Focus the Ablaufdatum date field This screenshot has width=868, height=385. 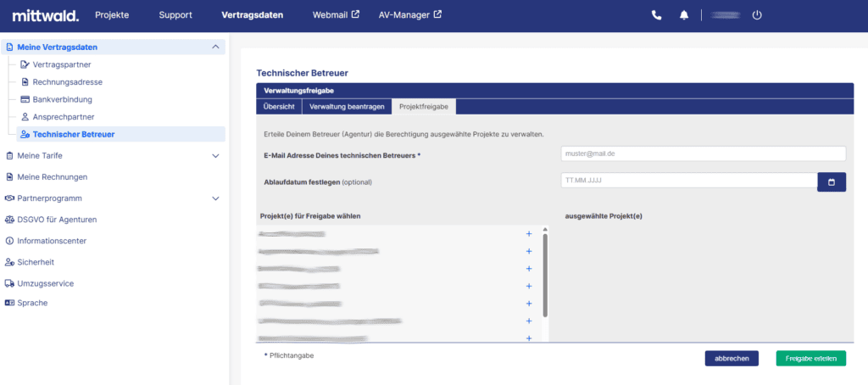(688, 181)
